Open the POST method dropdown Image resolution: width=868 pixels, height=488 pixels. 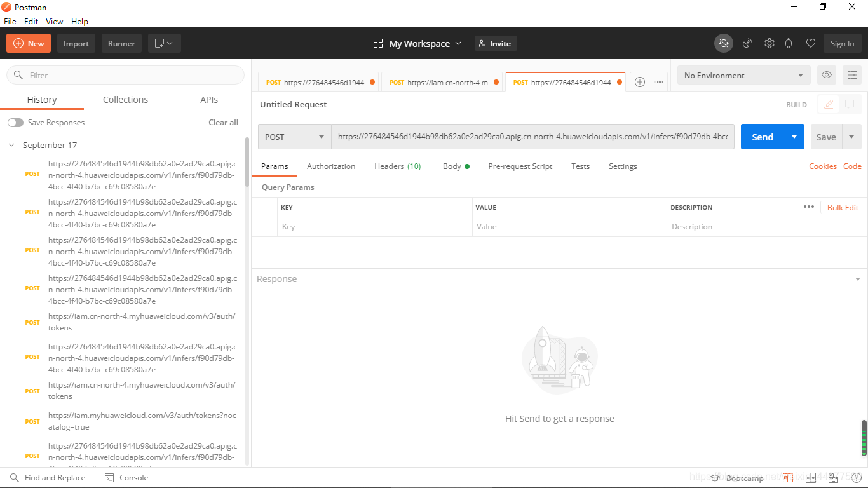[x=295, y=137]
